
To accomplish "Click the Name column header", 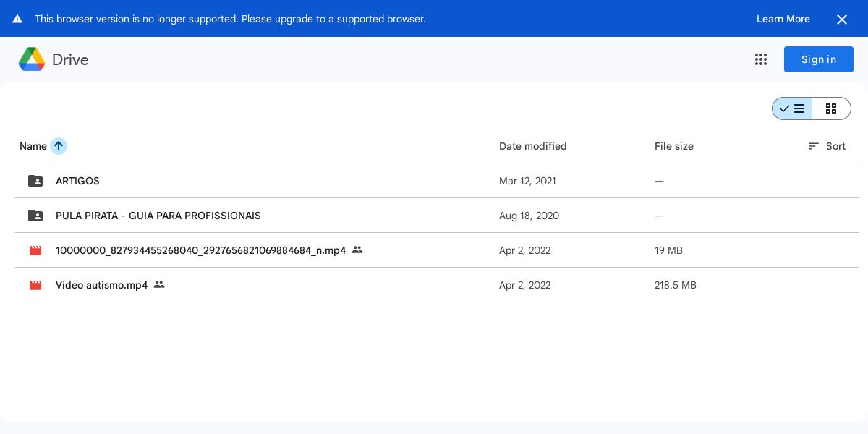I will [33, 146].
